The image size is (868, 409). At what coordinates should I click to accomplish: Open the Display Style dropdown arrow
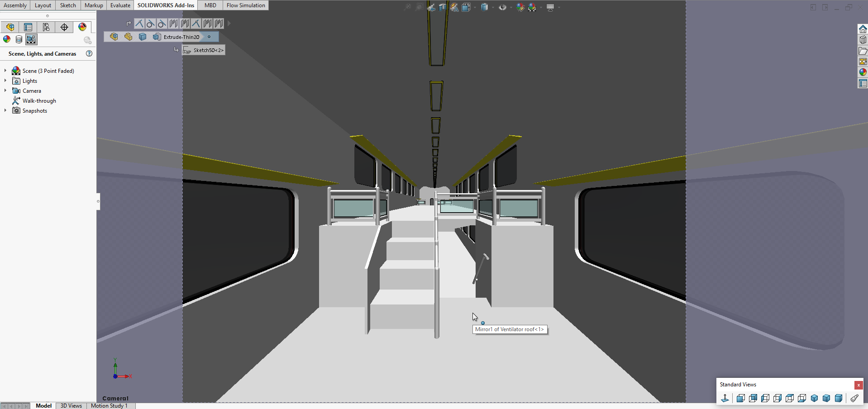493,7
